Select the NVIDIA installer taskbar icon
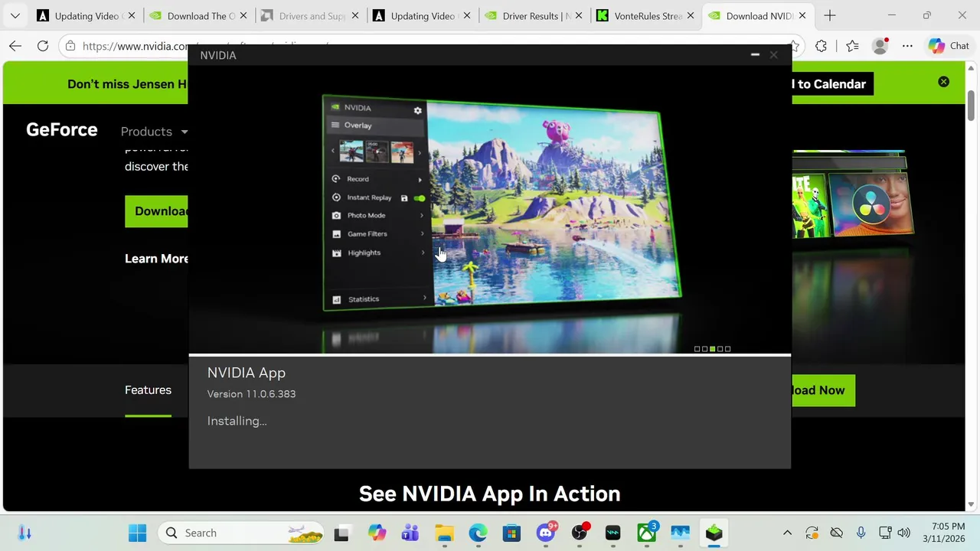 [714, 533]
